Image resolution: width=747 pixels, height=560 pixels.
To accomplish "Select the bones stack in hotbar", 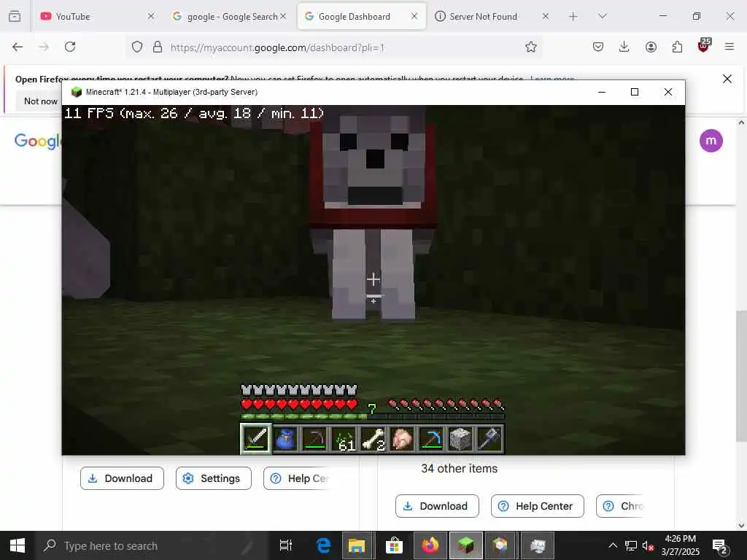I will [x=373, y=438].
